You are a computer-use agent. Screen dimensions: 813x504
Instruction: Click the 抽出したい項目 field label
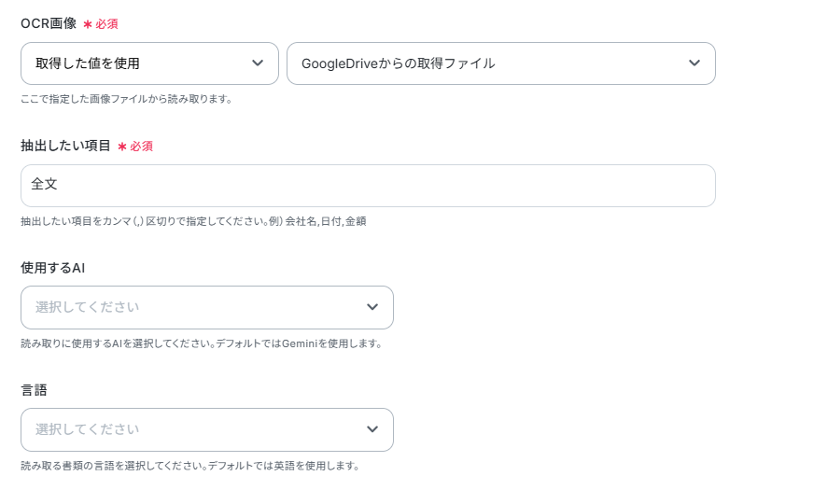coord(65,146)
